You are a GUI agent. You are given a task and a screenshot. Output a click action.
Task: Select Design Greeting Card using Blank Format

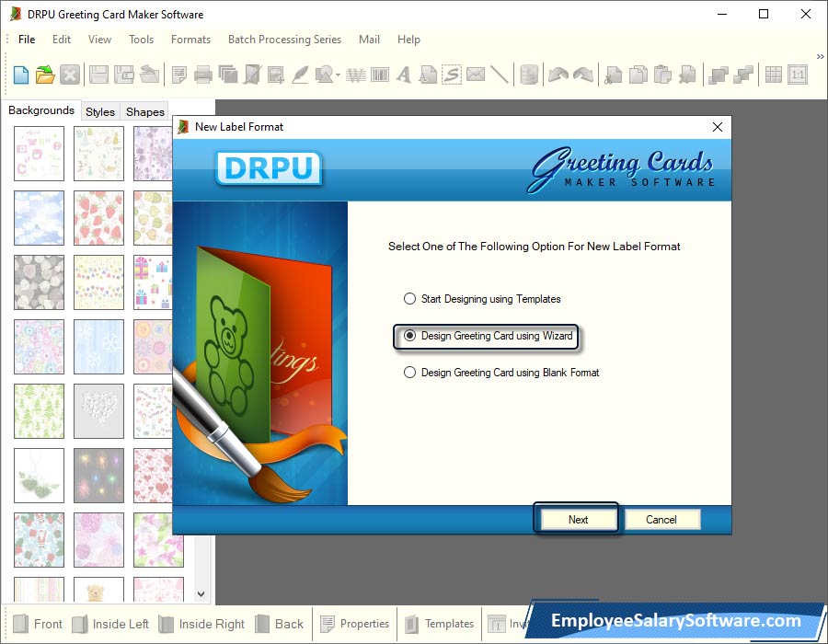[500, 373]
